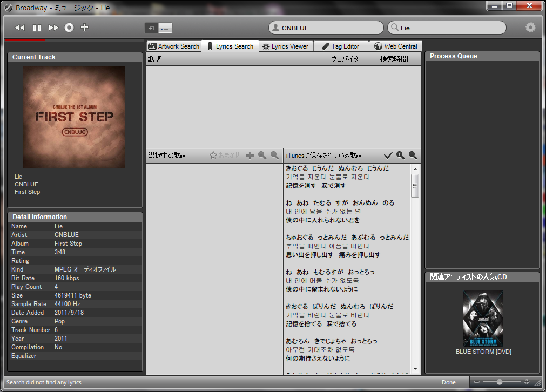Sort by the 検索時間 column header

[400, 59]
